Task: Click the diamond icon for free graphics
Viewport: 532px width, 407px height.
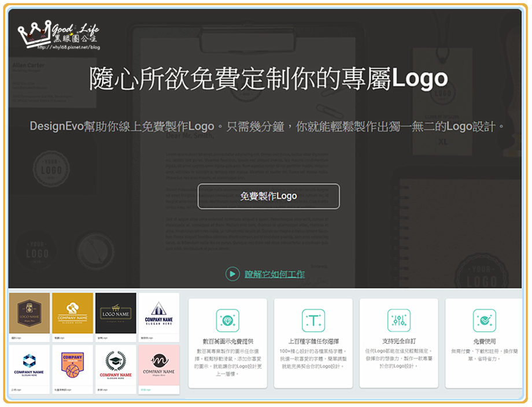Action: pos(228,320)
